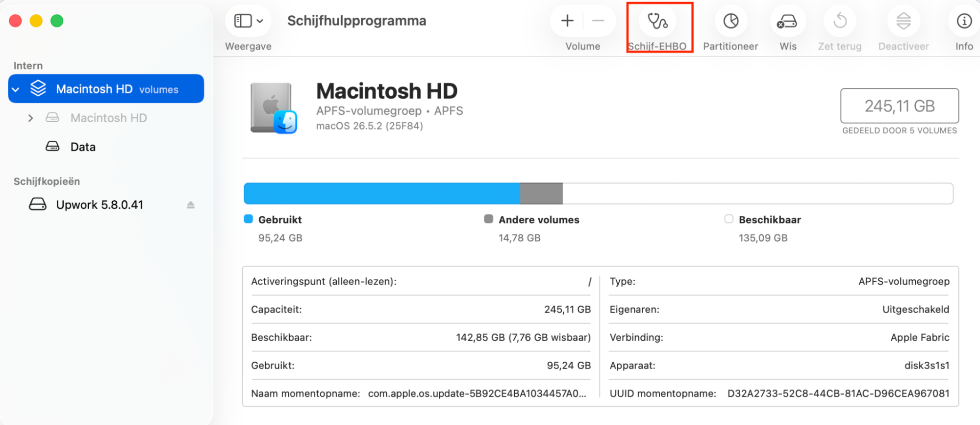Click the APFS-volumegroep • APFS subtitle
Image resolution: width=980 pixels, height=425 pixels.
click(x=390, y=111)
